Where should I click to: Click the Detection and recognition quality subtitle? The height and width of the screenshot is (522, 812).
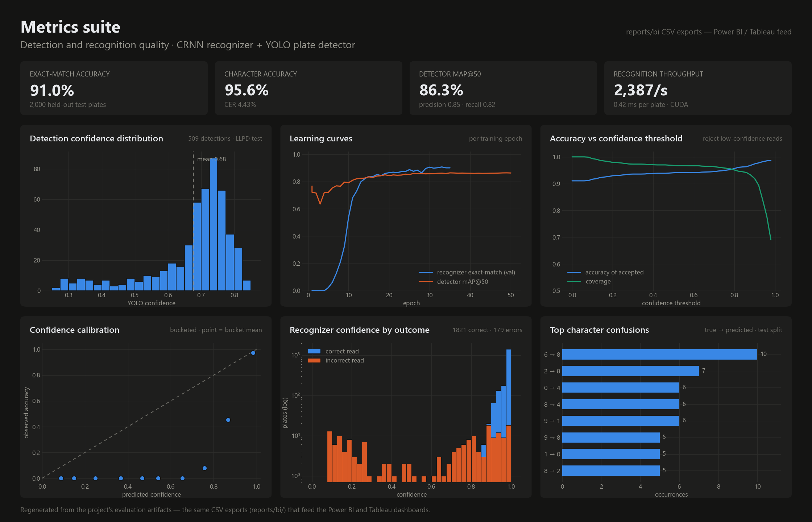tap(188, 45)
